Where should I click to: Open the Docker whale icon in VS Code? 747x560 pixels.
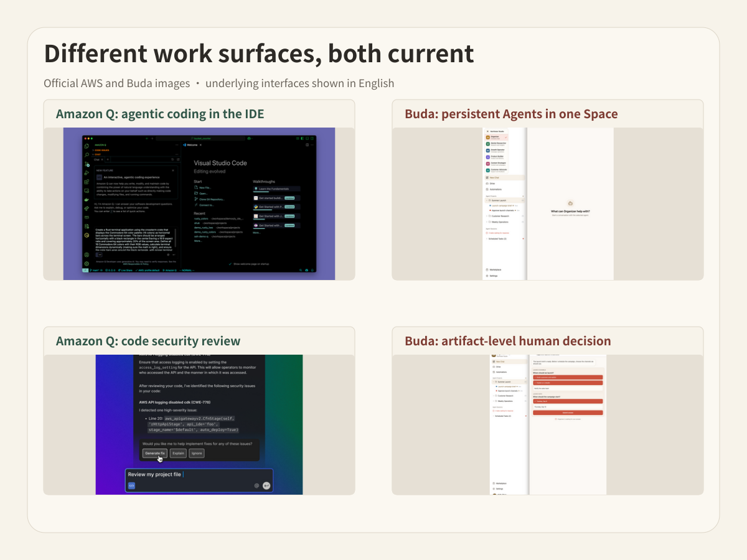[x=87, y=200]
